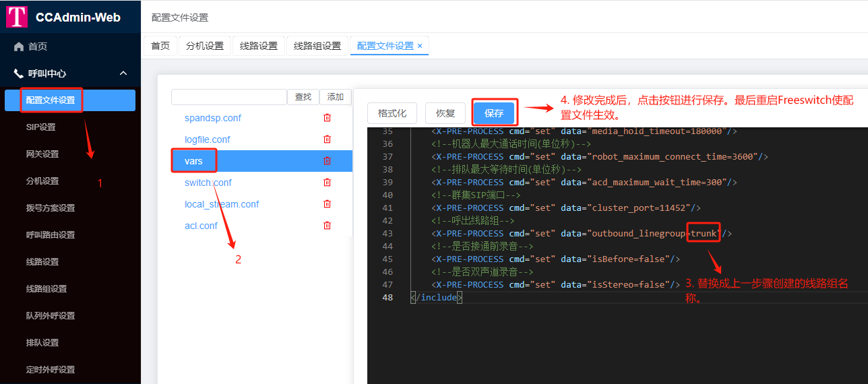Click the 查找 search button
Image resolution: width=868 pixels, height=384 pixels.
click(x=303, y=97)
